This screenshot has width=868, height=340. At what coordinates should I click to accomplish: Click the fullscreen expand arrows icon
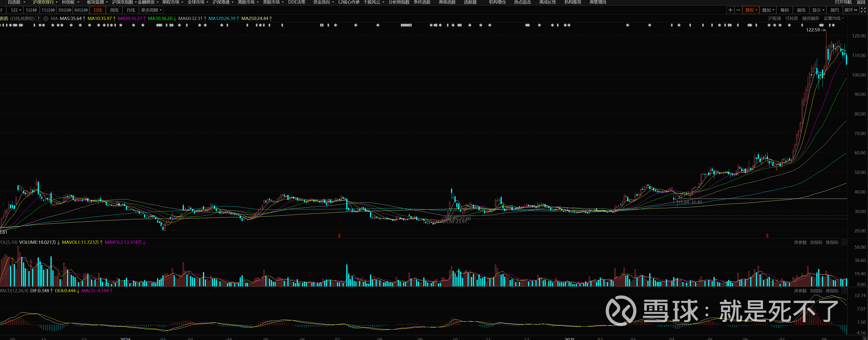coord(863,10)
